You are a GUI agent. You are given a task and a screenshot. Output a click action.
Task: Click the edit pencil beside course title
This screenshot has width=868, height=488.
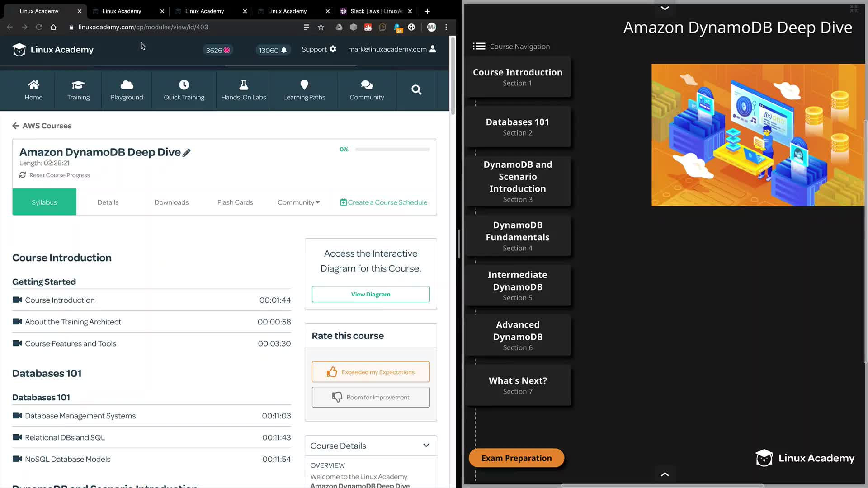point(186,153)
